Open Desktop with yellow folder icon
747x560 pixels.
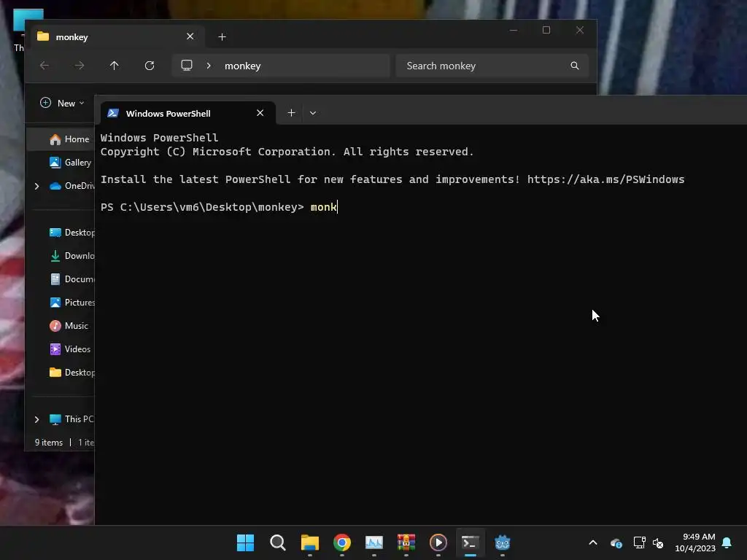tap(71, 373)
